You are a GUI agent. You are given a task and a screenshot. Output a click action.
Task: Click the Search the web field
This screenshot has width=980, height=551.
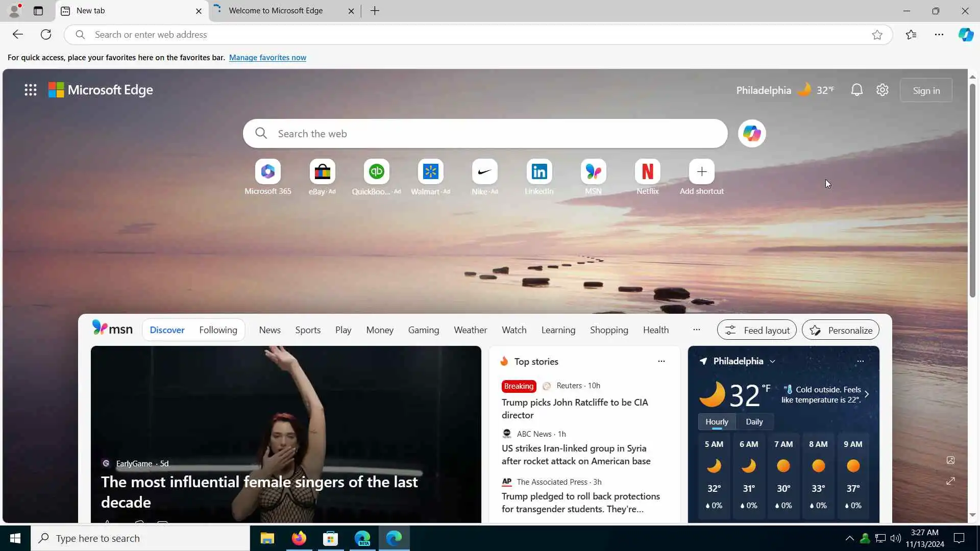[x=485, y=134]
